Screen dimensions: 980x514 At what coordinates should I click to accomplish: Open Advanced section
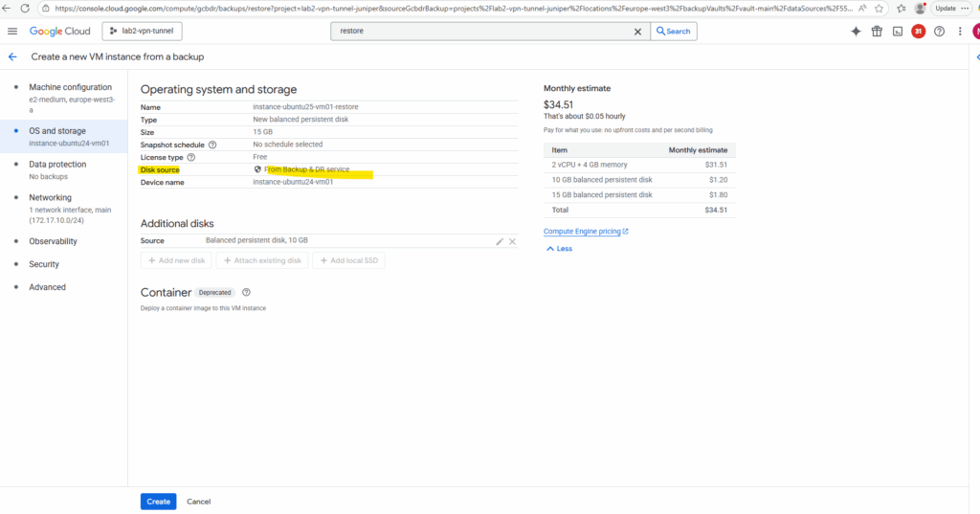(48, 288)
